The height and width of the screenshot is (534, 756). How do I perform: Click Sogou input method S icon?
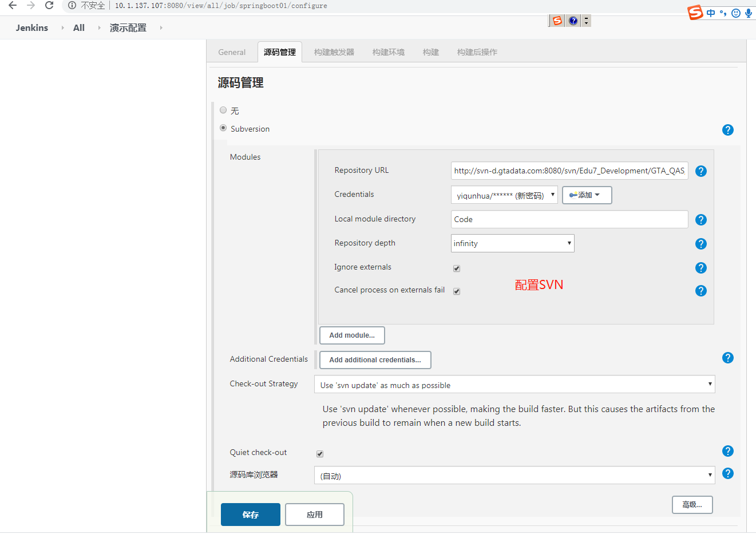pos(695,12)
